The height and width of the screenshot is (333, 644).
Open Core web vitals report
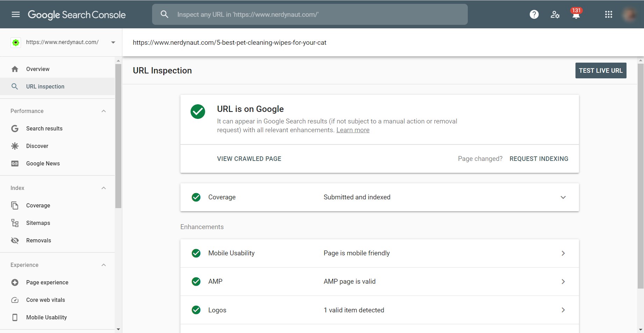pyautogui.click(x=57, y=300)
